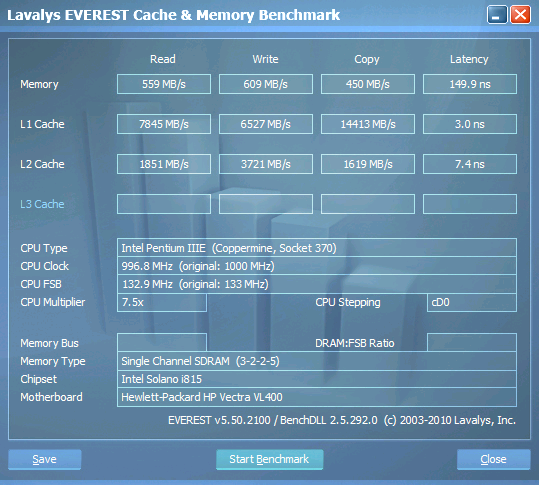
Task: Click the Memory Write 609 MB/s box
Action: (266, 84)
